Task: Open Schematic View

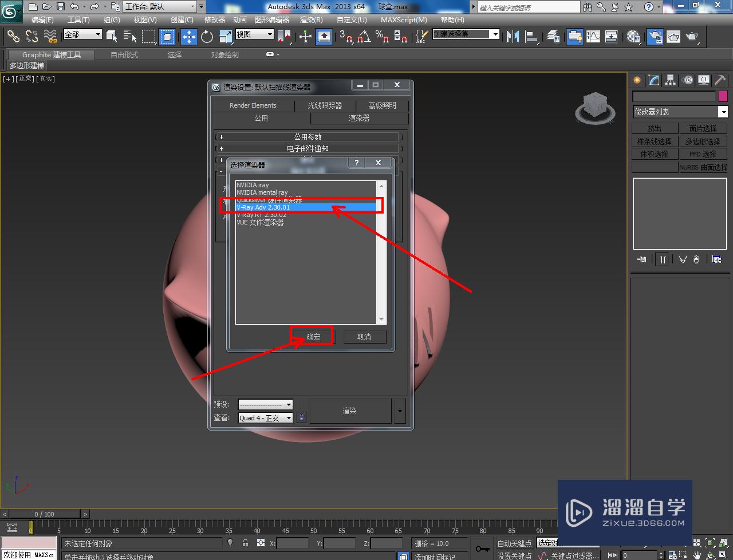Action: click(x=612, y=37)
